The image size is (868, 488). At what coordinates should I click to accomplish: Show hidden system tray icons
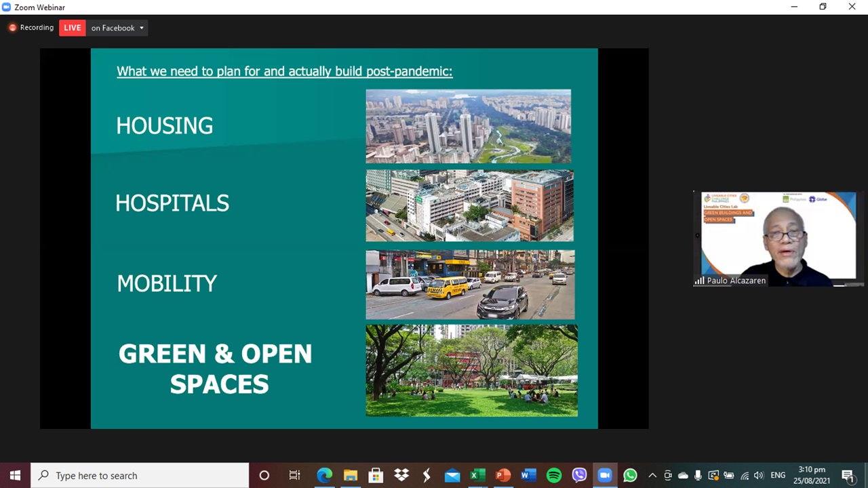point(652,475)
